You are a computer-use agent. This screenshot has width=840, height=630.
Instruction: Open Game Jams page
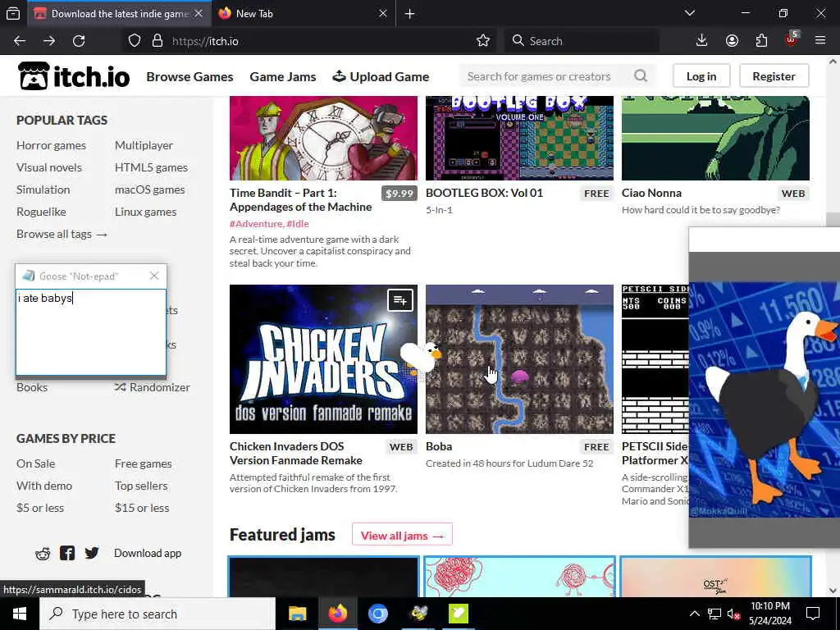[x=283, y=76]
